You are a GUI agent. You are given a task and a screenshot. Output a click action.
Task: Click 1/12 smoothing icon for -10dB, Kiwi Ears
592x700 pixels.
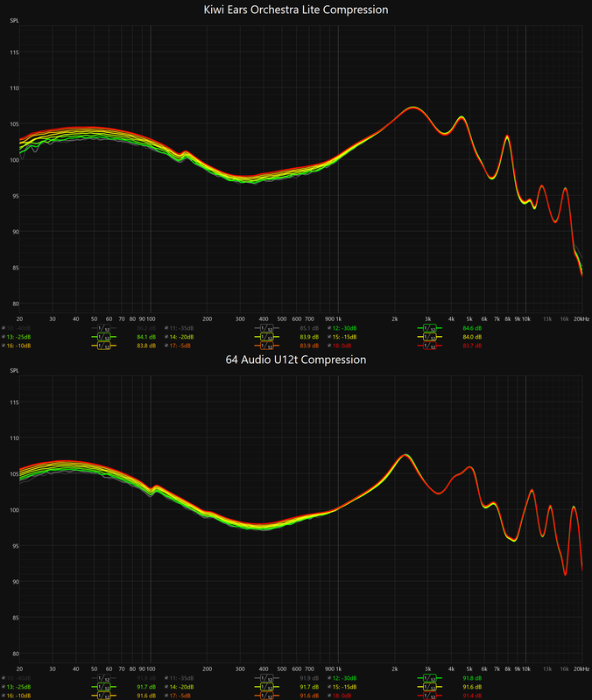pyautogui.click(x=103, y=346)
